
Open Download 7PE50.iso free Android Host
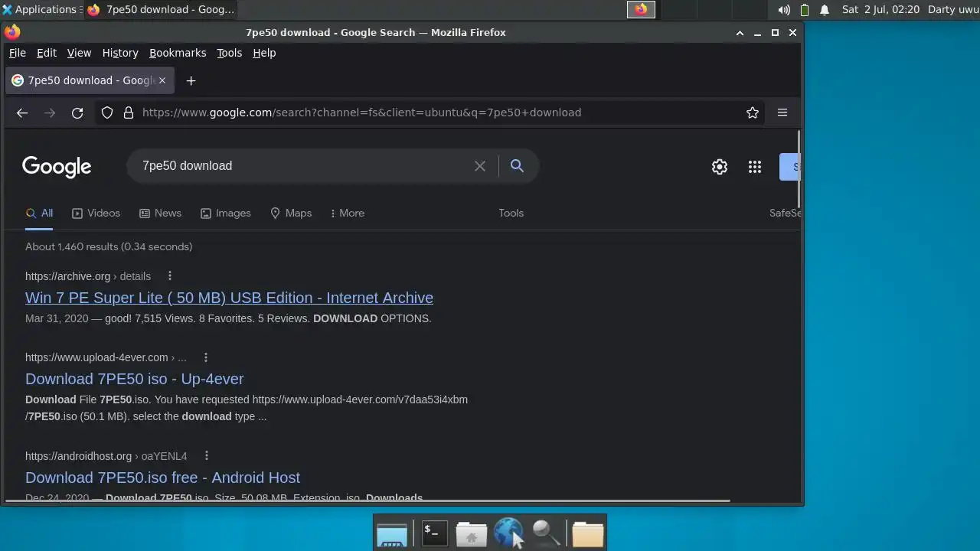(x=162, y=478)
